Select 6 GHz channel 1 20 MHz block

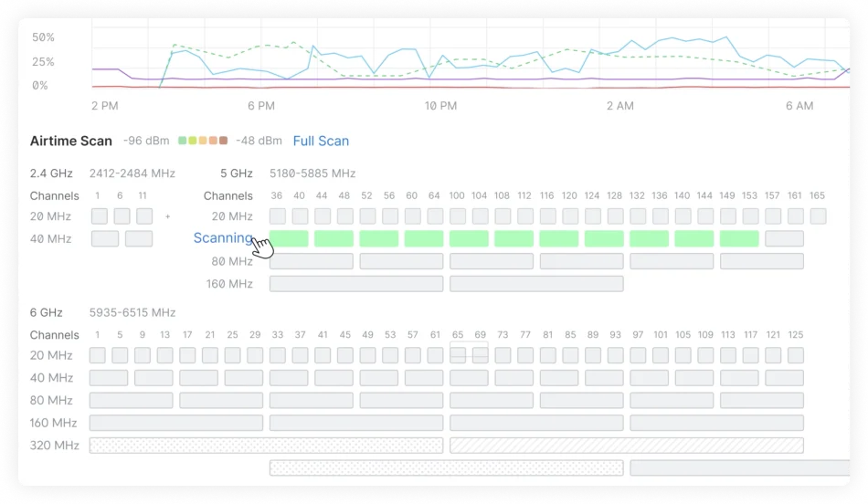click(98, 355)
